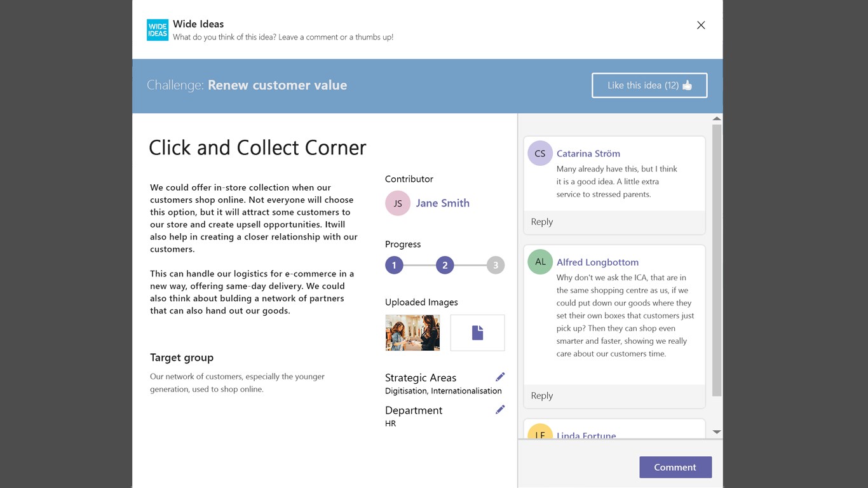Edit Department using pencil icon
This screenshot has height=488, width=868.
[x=500, y=410]
